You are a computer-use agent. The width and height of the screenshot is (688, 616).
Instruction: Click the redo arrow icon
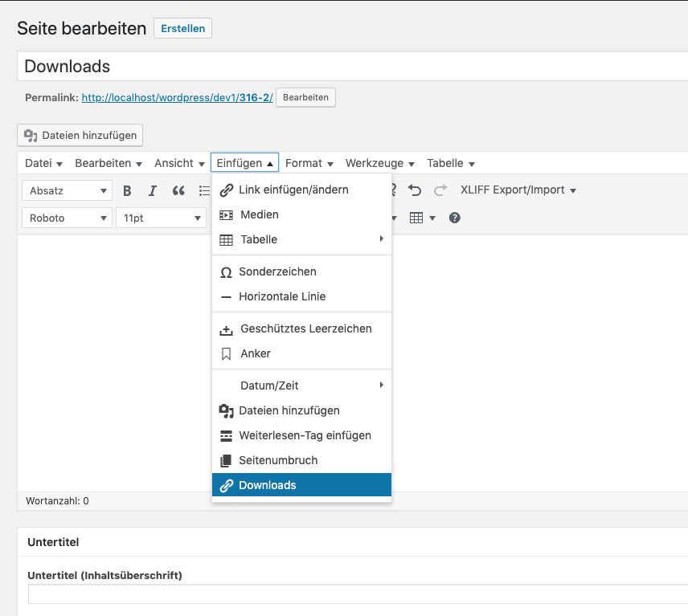point(440,190)
